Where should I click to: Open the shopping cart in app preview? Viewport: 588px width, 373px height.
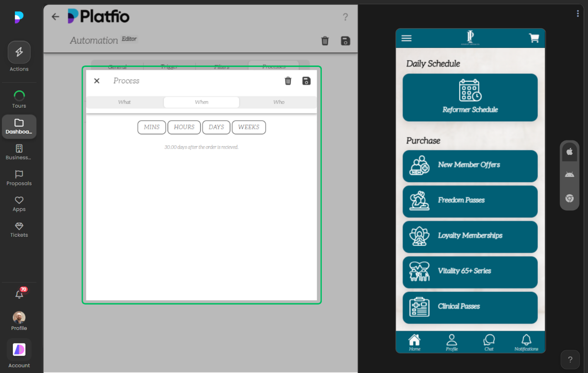pyautogui.click(x=534, y=38)
